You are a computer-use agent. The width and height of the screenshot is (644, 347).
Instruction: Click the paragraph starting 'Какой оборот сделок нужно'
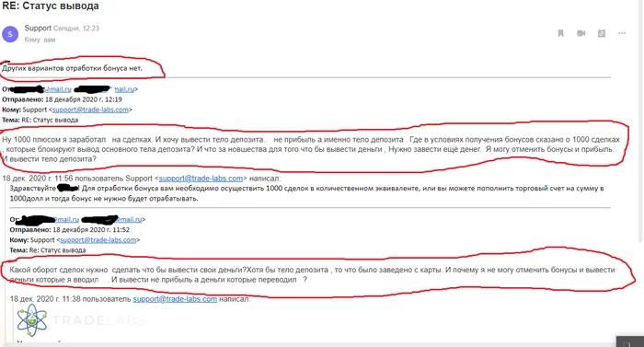click(312, 274)
